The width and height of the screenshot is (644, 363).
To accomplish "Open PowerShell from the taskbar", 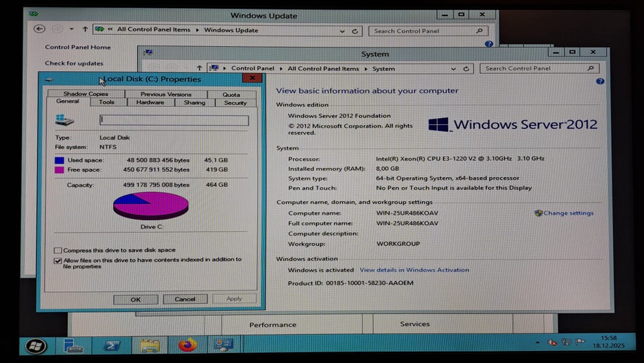I will click(x=111, y=346).
